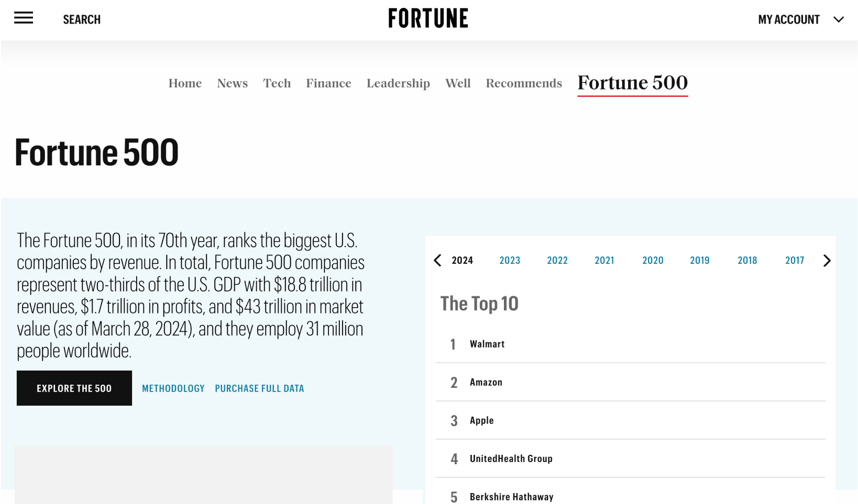Select the 2023 year tab
Viewport: 858px width, 504px height.
(x=510, y=260)
